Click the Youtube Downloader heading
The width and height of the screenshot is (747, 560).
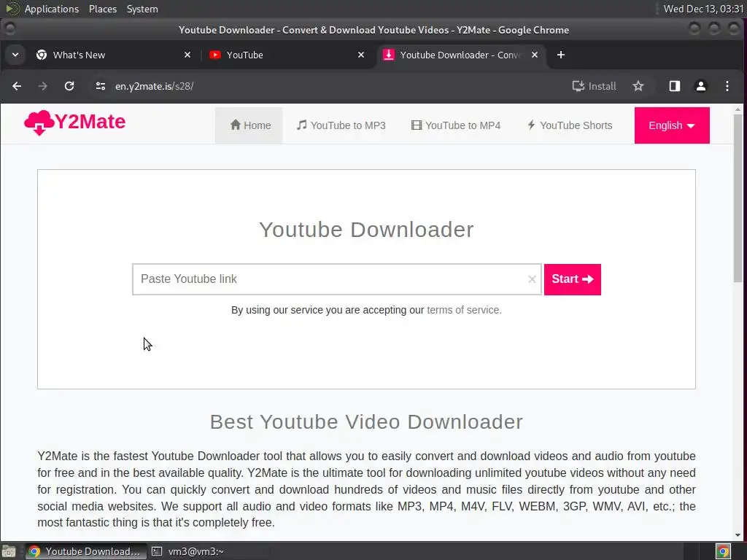click(x=366, y=230)
